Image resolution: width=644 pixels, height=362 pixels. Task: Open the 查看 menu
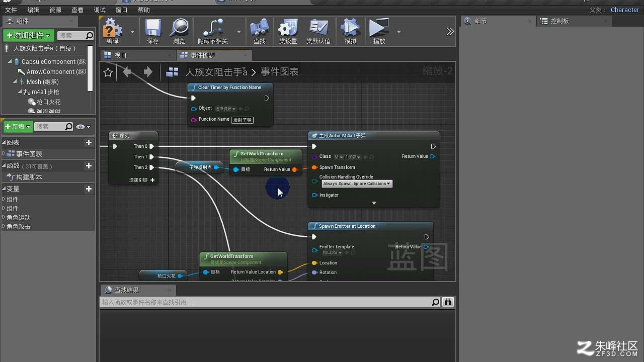coord(77,10)
